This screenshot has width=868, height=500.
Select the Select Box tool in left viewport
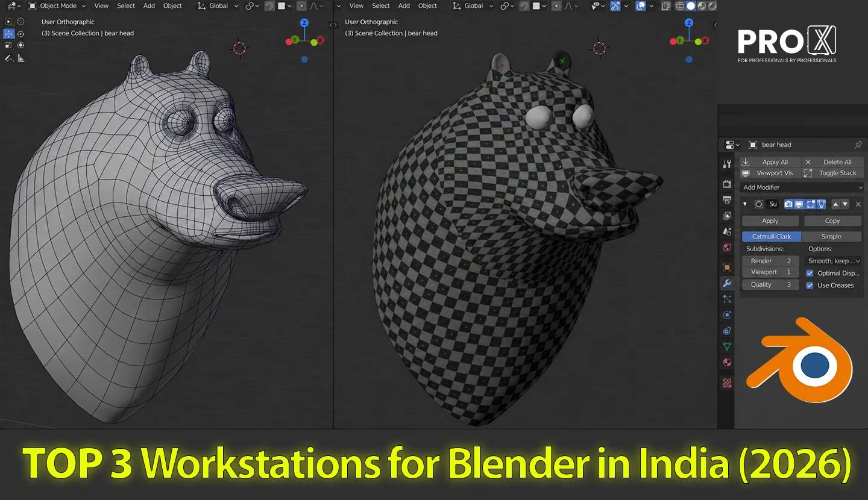(x=8, y=22)
